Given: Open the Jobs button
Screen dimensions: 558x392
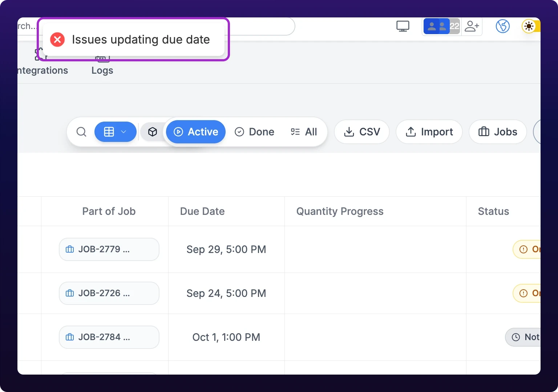Looking at the screenshot, I should (498, 132).
